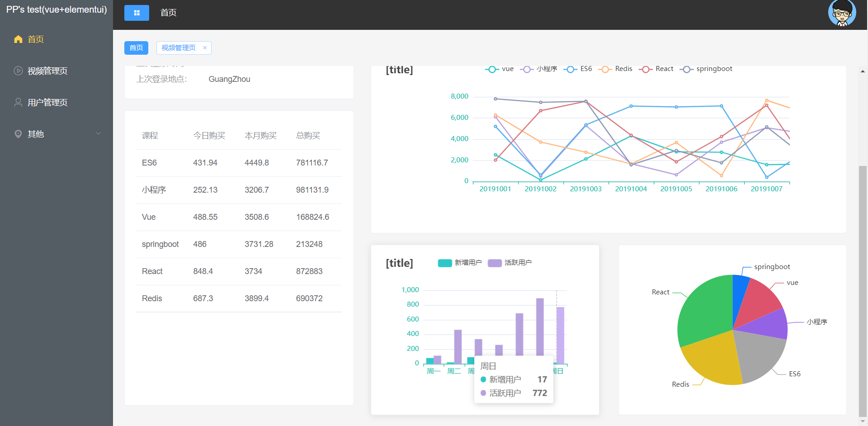
Task: Toggle 活跃用户 in the bar chart legend
Action: pyautogui.click(x=509, y=263)
